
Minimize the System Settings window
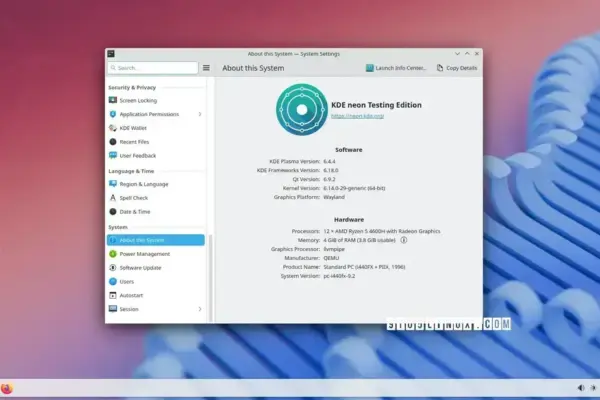pyautogui.click(x=457, y=54)
